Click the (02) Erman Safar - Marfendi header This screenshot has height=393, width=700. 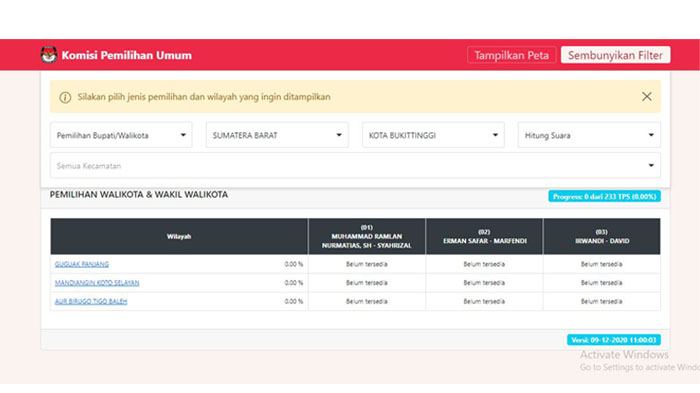tap(484, 236)
